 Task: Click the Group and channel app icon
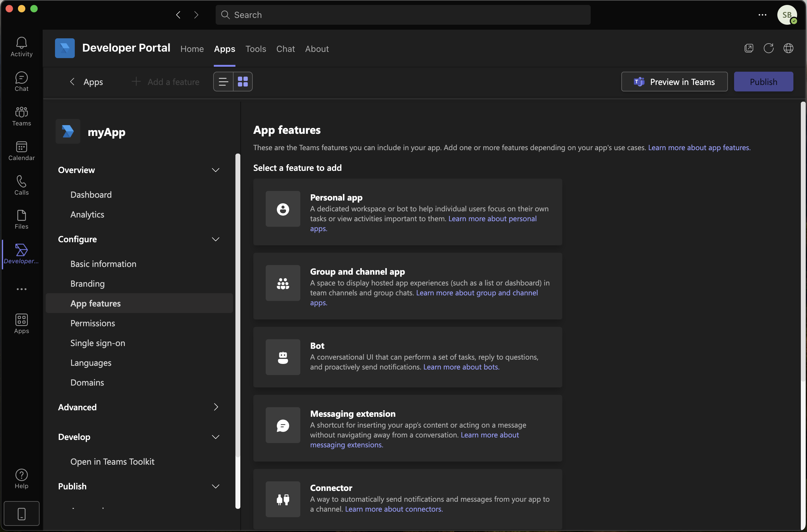[283, 283]
